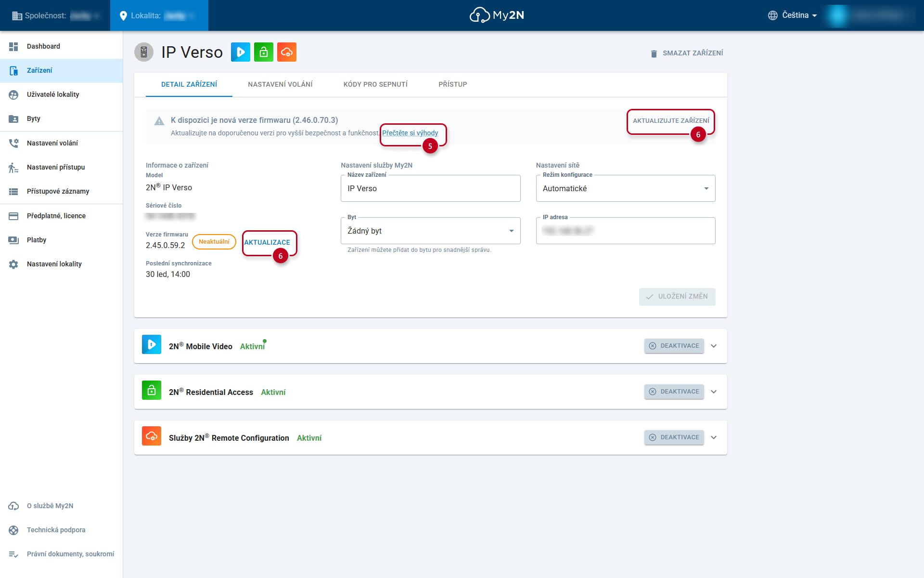The image size is (924, 578).
Task: Click the Nastavení lokality gear icon
Action: click(x=13, y=264)
